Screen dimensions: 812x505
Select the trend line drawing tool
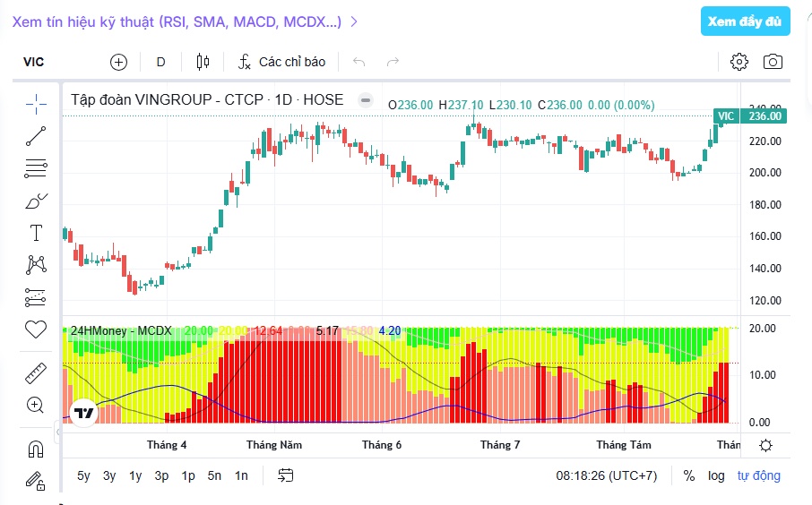pos(36,136)
